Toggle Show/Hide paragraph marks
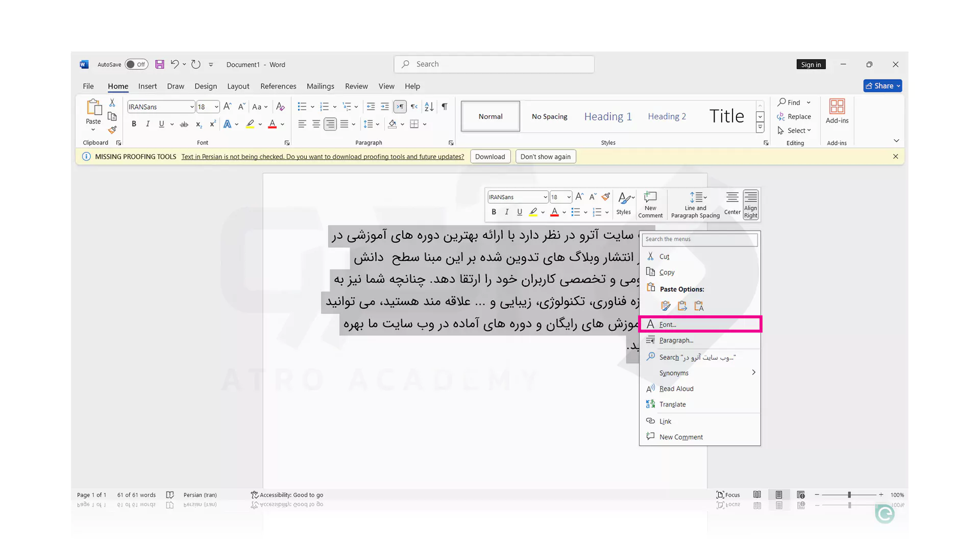 pyautogui.click(x=445, y=107)
